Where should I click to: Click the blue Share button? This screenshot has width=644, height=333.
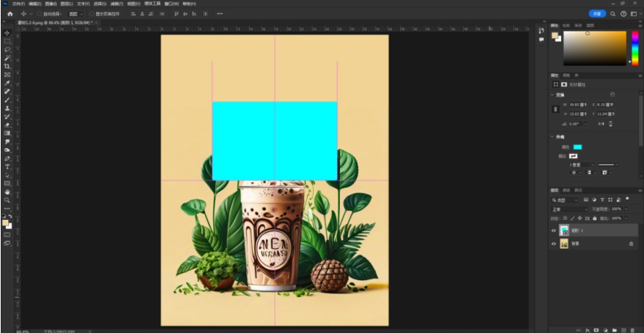597,14
